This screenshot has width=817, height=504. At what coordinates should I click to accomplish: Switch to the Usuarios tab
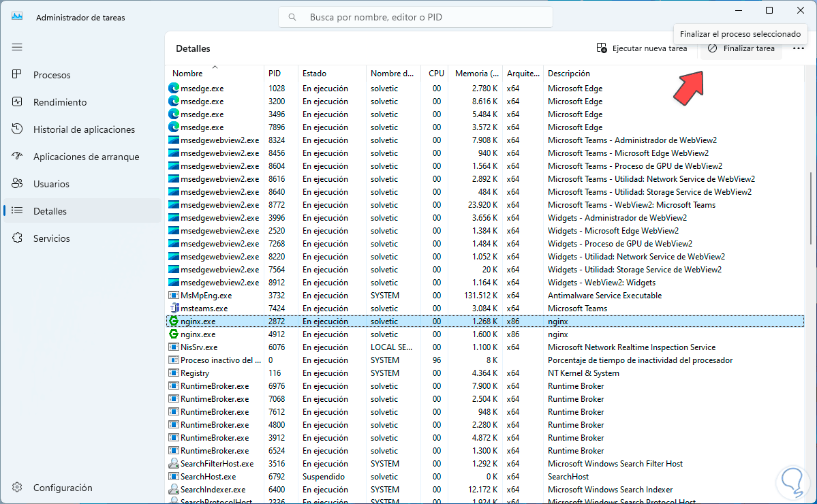pyautogui.click(x=82, y=184)
